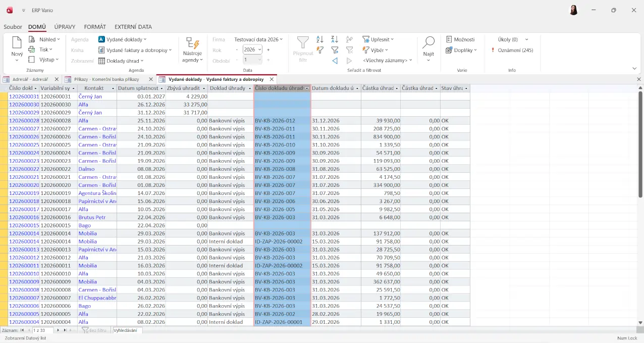This screenshot has height=343, width=644.
Task: Open the Doplňky dropdown menu
Action: point(461,50)
